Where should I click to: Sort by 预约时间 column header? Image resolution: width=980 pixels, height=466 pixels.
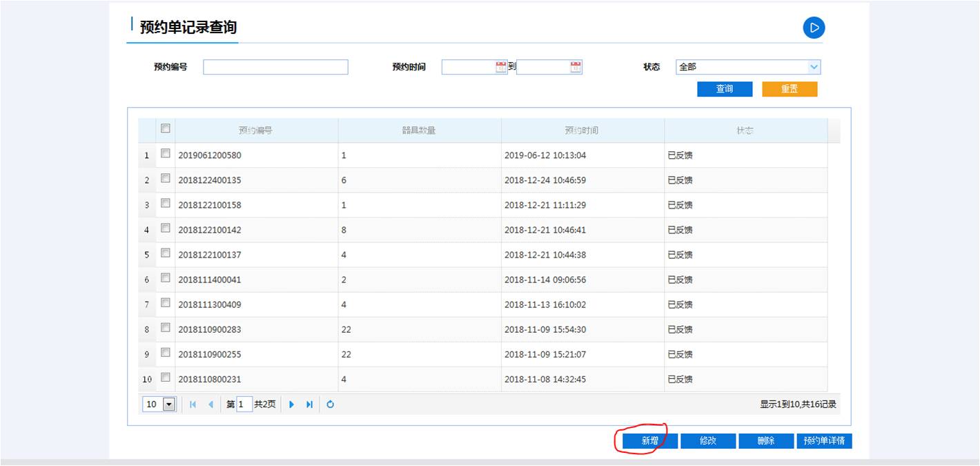(582, 130)
